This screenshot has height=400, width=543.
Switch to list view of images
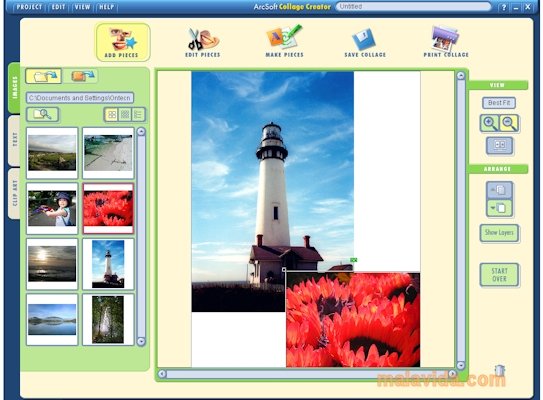(x=138, y=115)
